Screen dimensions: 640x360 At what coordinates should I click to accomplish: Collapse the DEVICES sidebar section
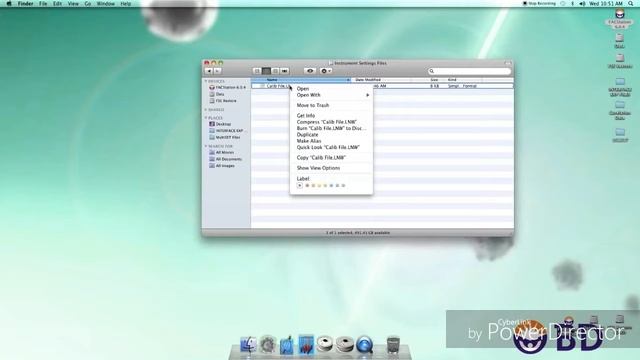pos(206,81)
